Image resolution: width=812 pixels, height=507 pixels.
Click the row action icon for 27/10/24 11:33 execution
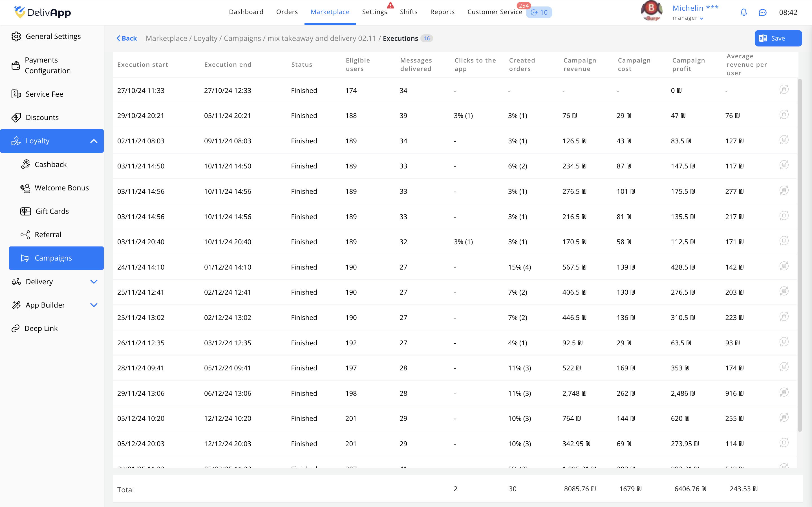(784, 90)
